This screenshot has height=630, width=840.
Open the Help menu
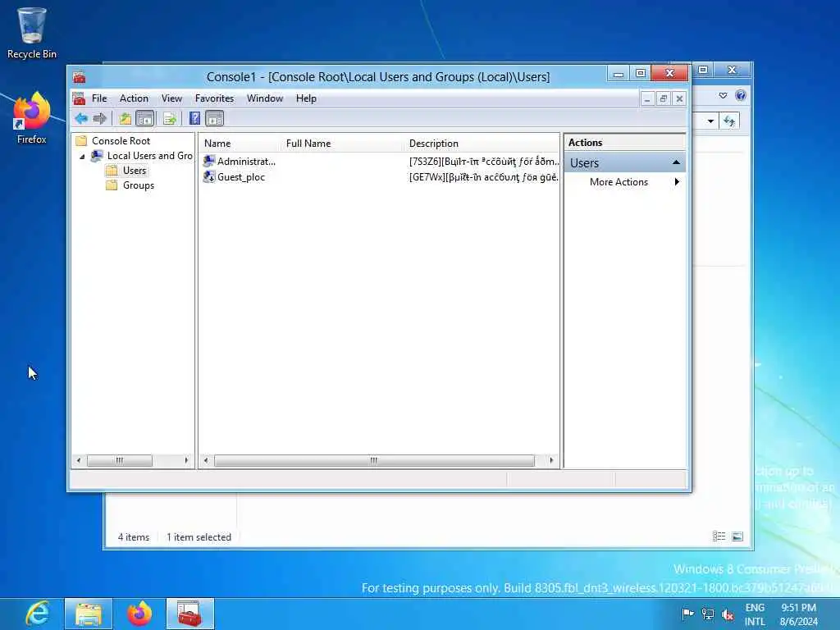[x=307, y=98]
